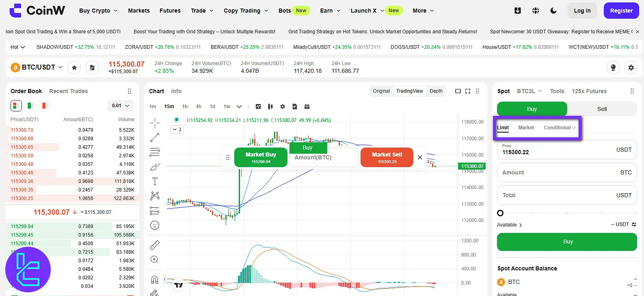Open the document icon beside the favorite star
Image resolution: width=644 pixels, height=296 pixels.
[x=92, y=67]
